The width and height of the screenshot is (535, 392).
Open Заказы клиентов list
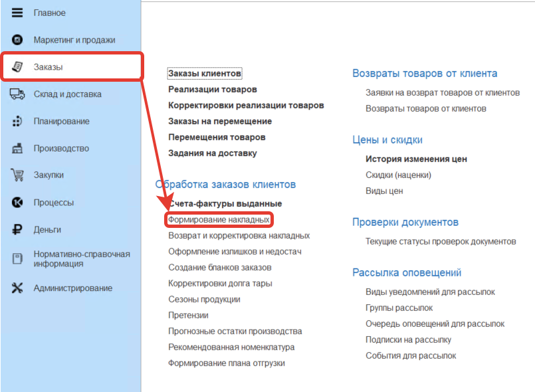pyautogui.click(x=205, y=73)
